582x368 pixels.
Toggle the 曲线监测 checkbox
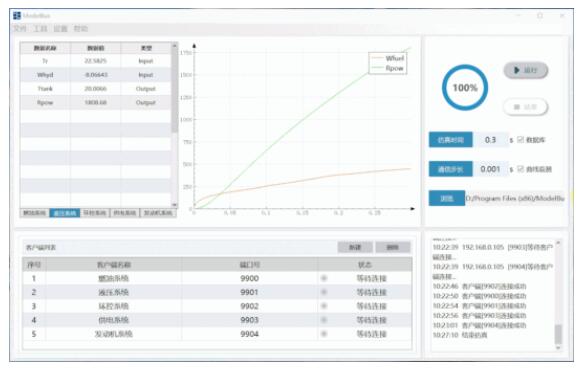tap(520, 169)
